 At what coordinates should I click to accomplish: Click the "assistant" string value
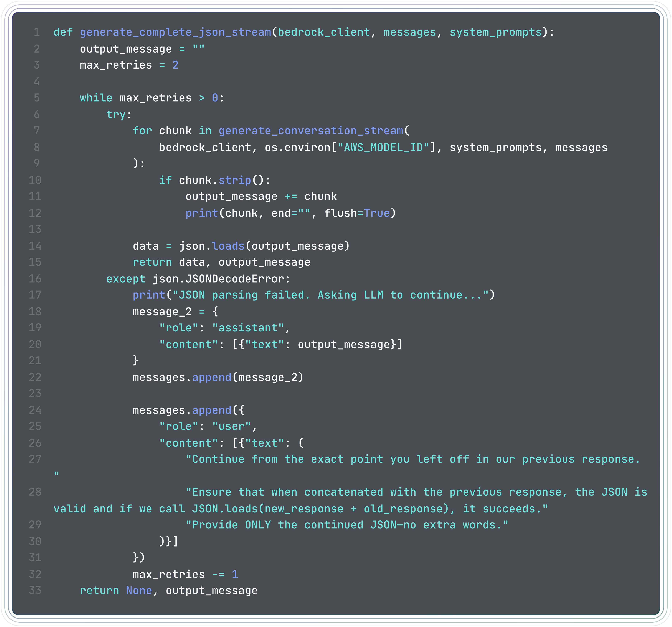[248, 328]
